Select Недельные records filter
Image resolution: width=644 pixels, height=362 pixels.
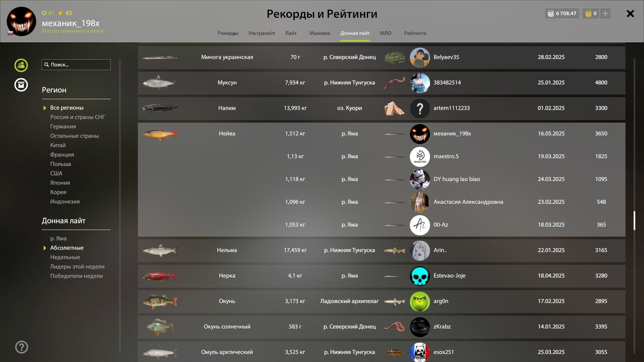click(65, 257)
